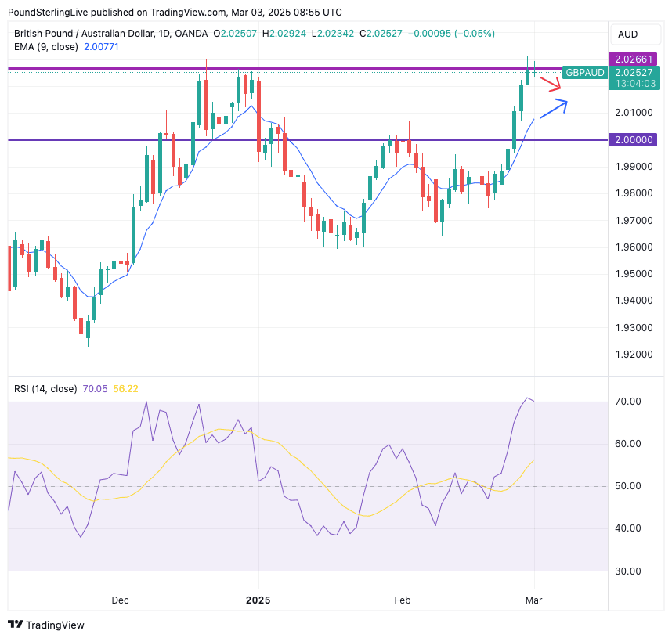The image size is (672, 638).
Task: Click the TradingView logo icon
Action: tap(15, 625)
